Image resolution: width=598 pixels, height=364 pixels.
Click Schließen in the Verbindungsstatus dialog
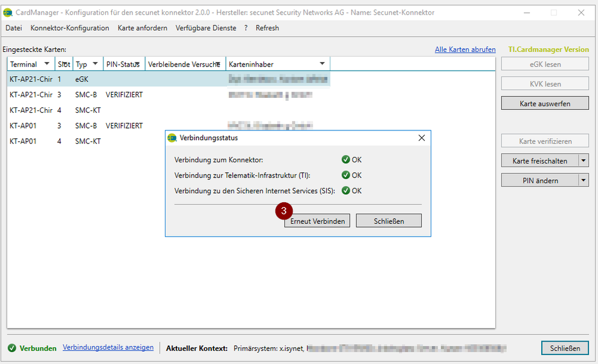pos(389,221)
